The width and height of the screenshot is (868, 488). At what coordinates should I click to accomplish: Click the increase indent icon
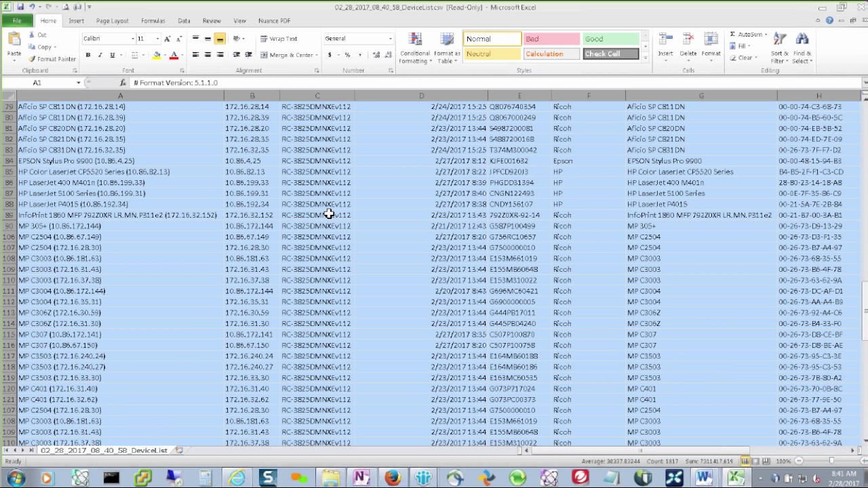click(248, 55)
